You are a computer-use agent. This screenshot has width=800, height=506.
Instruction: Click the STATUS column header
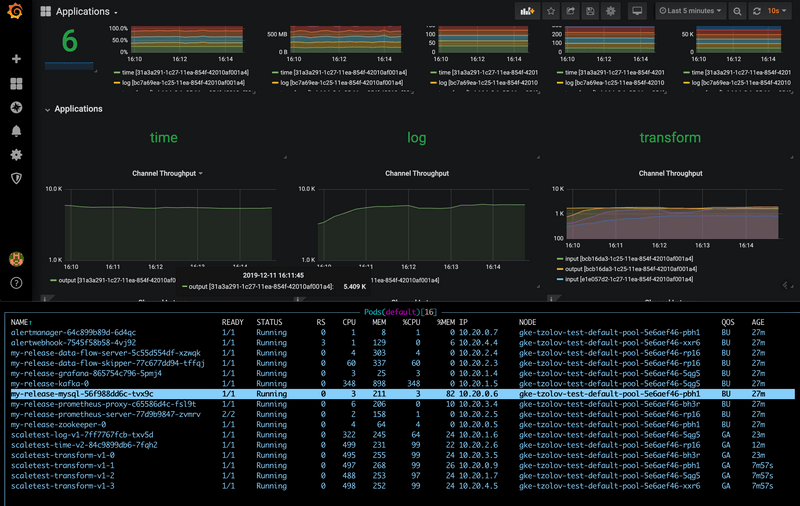click(269, 322)
